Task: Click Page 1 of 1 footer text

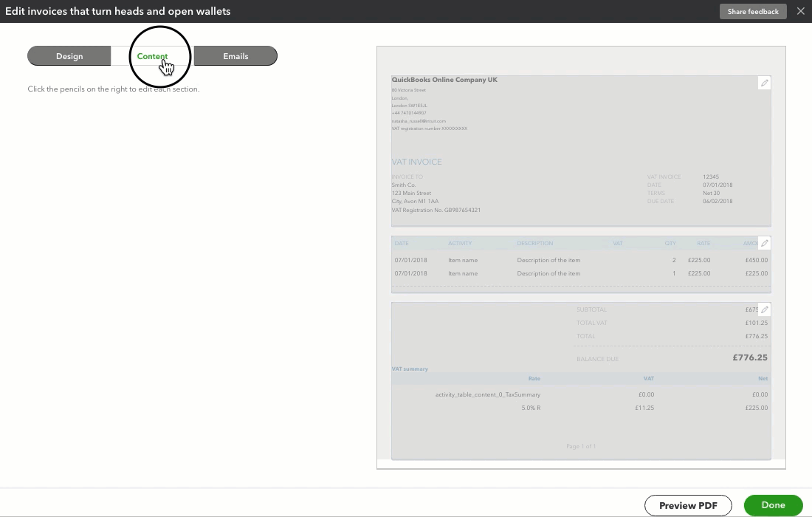Action: [581, 446]
